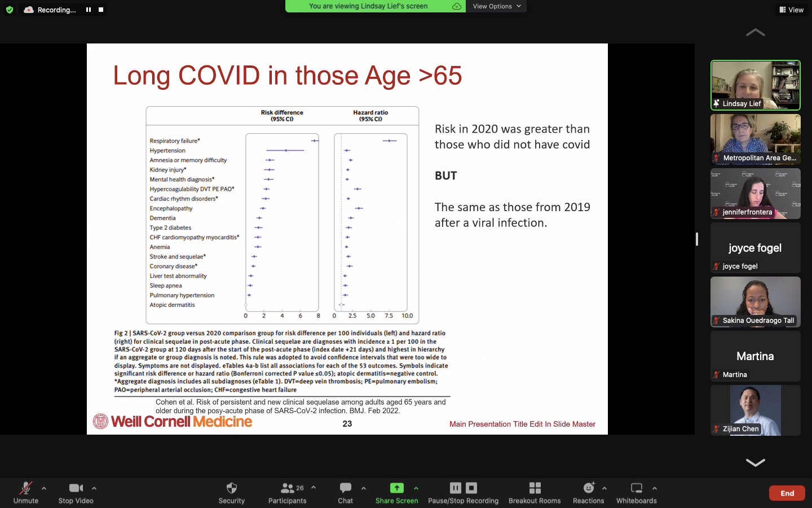Click the muted mic icon on jenniferfrontera's tile
The width and height of the screenshot is (812, 508).
[x=716, y=212]
